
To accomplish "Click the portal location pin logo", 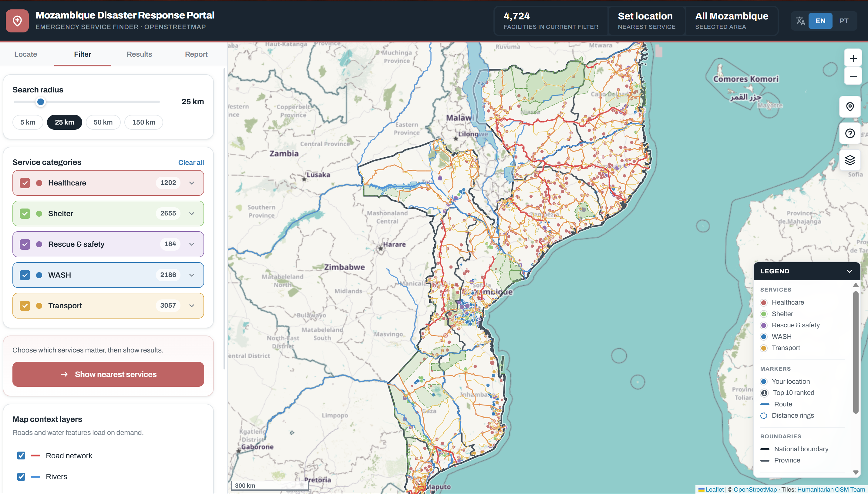I will 17,21.
